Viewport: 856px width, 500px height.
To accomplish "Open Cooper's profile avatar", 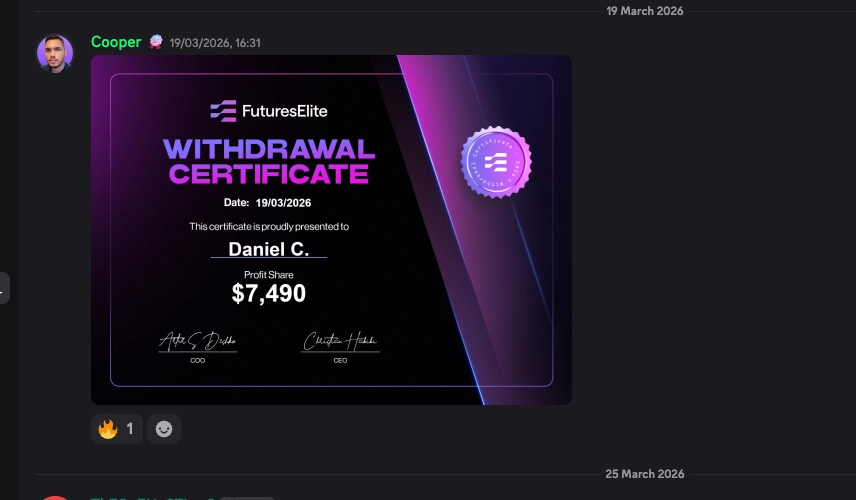I will (x=55, y=53).
